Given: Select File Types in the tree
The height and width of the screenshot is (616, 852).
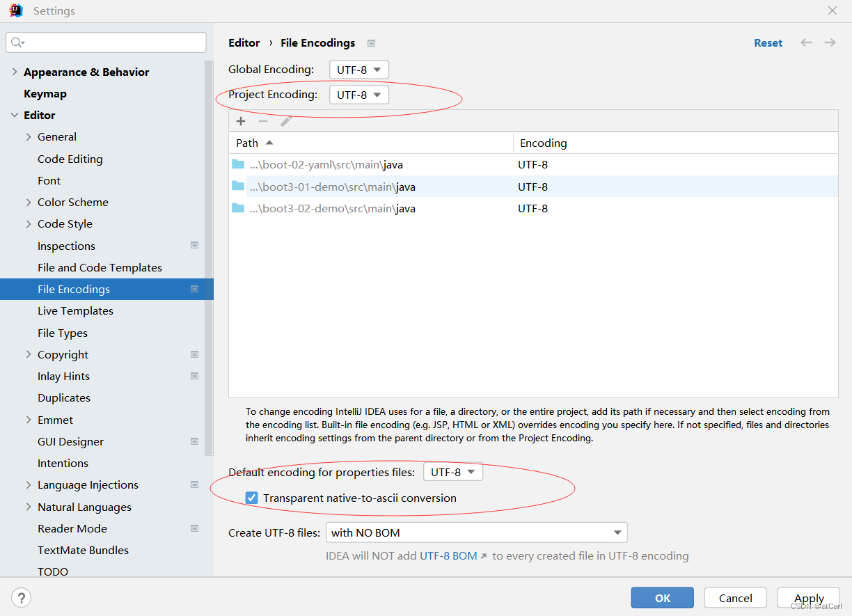Looking at the screenshot, I should [x=63, y=333].
